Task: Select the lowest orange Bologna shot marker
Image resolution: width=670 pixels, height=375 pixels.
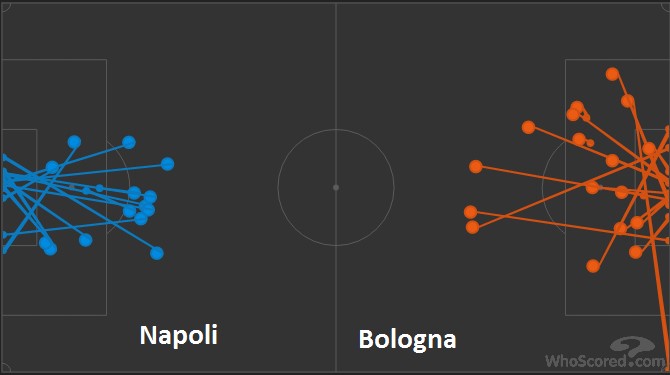Action: pyautogui.click(x=593, y=266)
